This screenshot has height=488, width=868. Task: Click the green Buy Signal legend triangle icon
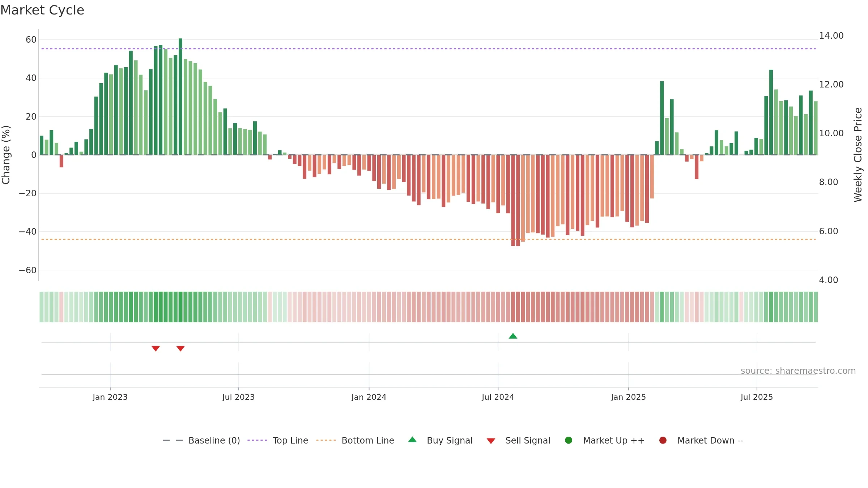click(412, 440)
